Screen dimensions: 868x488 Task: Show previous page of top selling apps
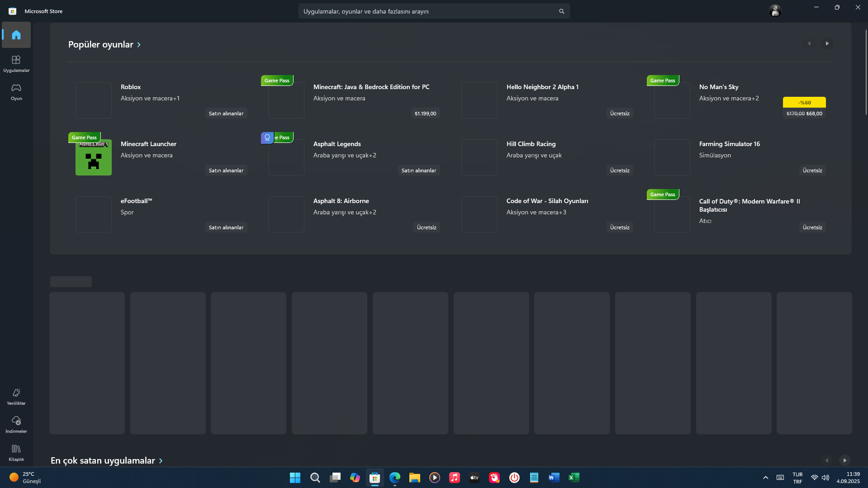(827, 460)
